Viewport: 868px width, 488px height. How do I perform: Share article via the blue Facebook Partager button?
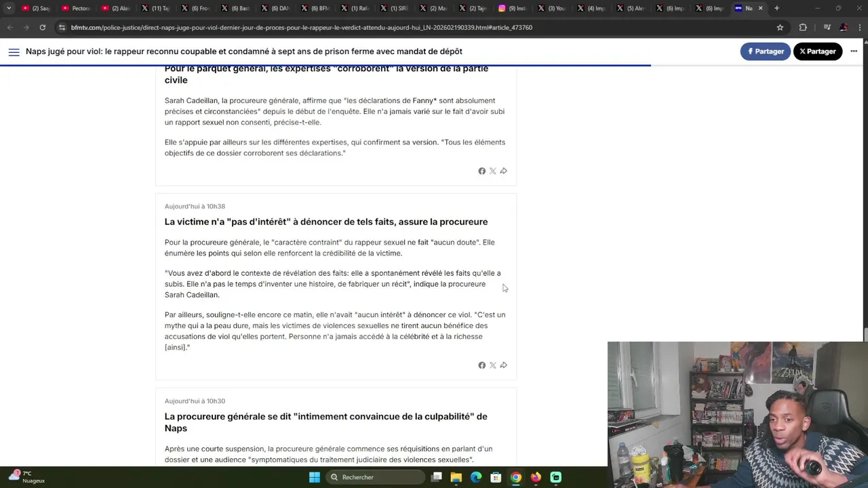(765, 52)
